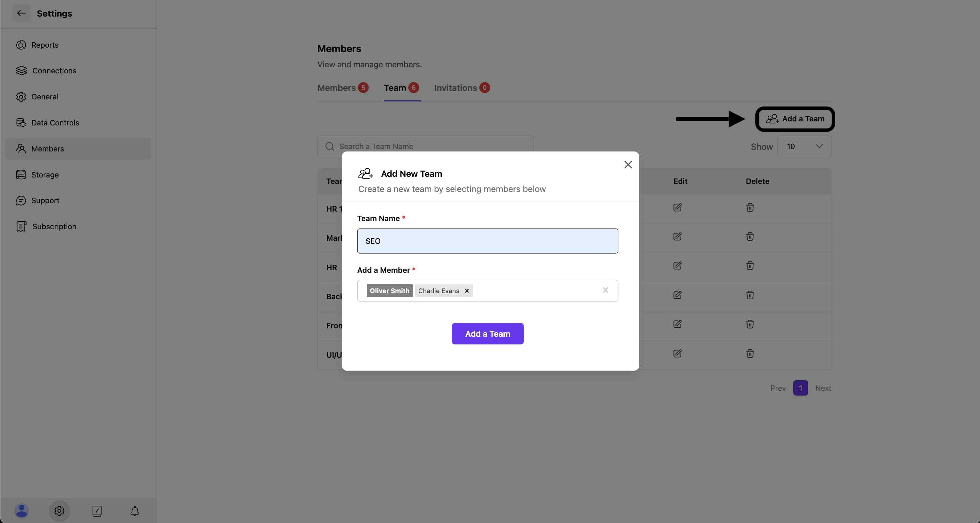Delete the last team in the list
Image resolution: width=980 pixels, height=523 pixels.
click(x=750, y=354)
